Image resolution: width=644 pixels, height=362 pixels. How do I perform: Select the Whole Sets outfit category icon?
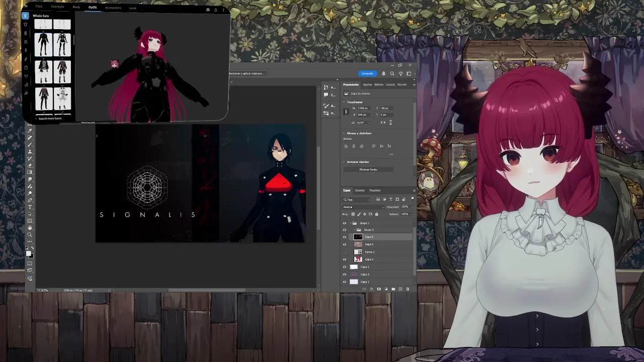coord(25,16)
